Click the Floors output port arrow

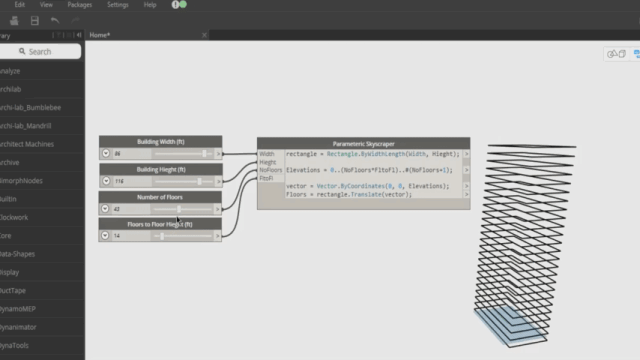466,194
